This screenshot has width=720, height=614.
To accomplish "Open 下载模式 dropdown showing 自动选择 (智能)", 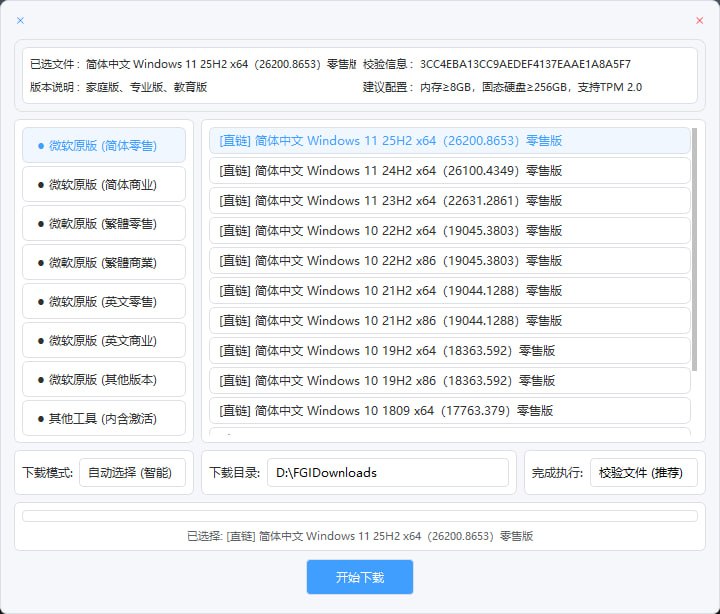I will point(132,473).
